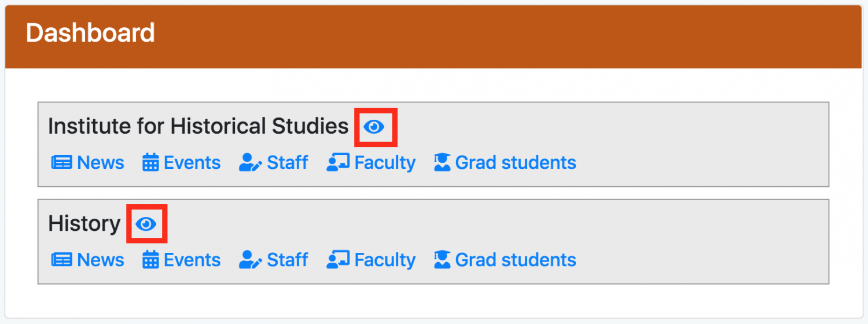868x324 pixels.
Task: Open History Grad students link text
Action: [516, 260]
